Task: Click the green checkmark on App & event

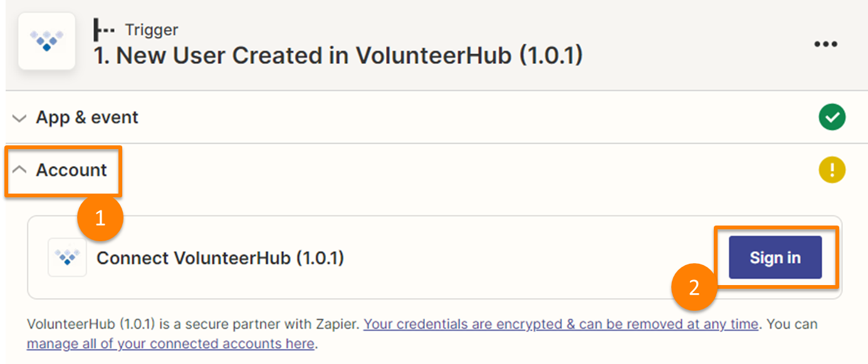Action: tap(832, 117)
